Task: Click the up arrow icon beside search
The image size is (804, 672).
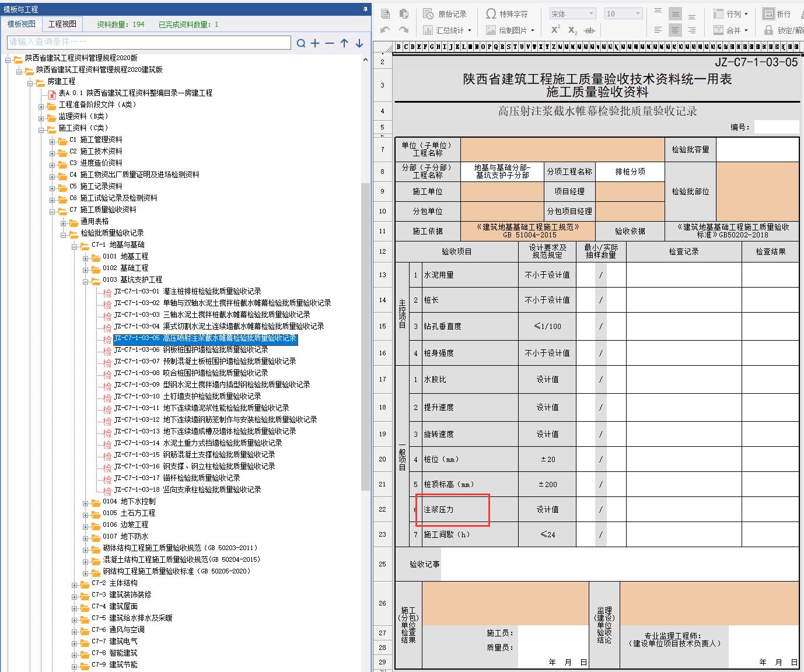Action: pos(344,43)
